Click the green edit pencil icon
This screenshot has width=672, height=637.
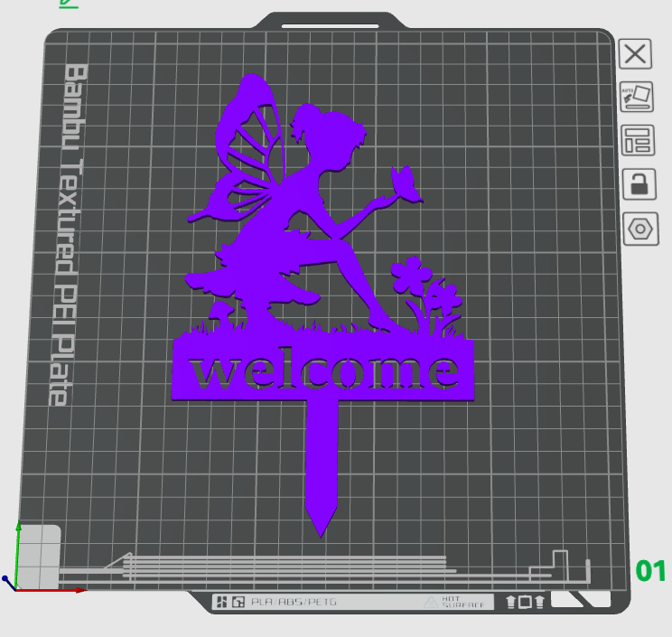(x=69, y=4)
